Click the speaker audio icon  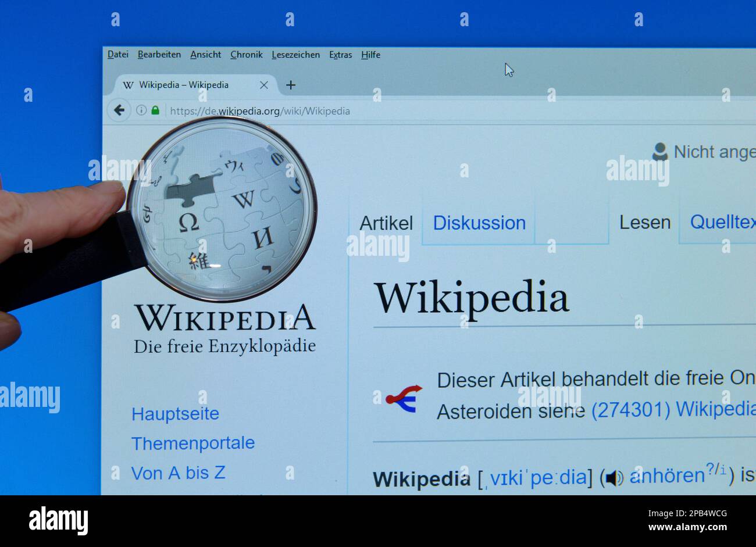coord(614,478)
